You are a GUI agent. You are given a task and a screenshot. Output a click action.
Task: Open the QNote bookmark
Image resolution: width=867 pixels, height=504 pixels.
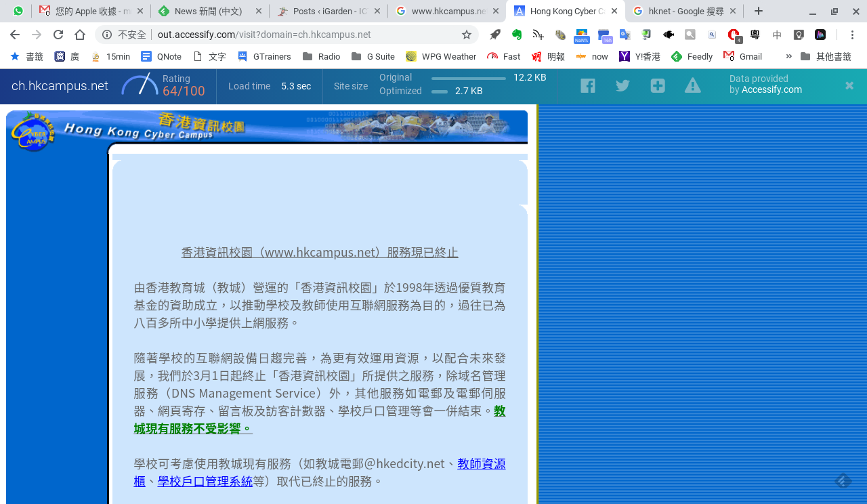pos(161,56)
